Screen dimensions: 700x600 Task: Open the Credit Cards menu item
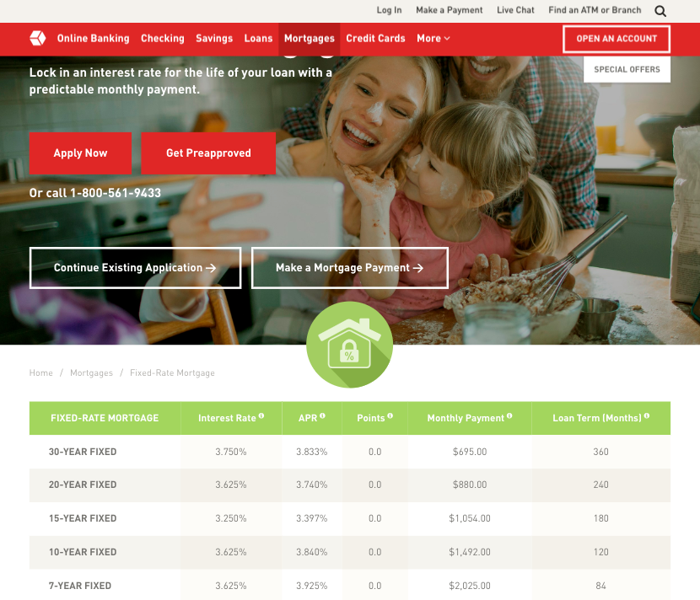pyautogui.click(x=375, y=39)
